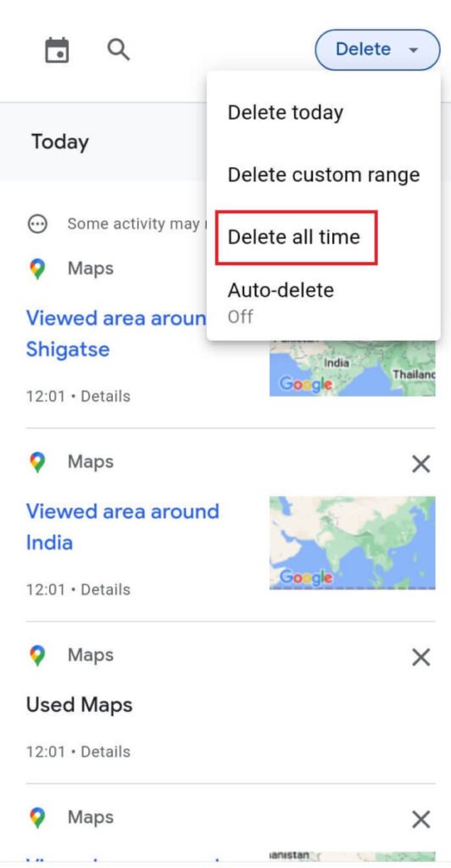Remove the 'Viewed area around India' entry
The image size is (451, 868).
tap(421, 464)
